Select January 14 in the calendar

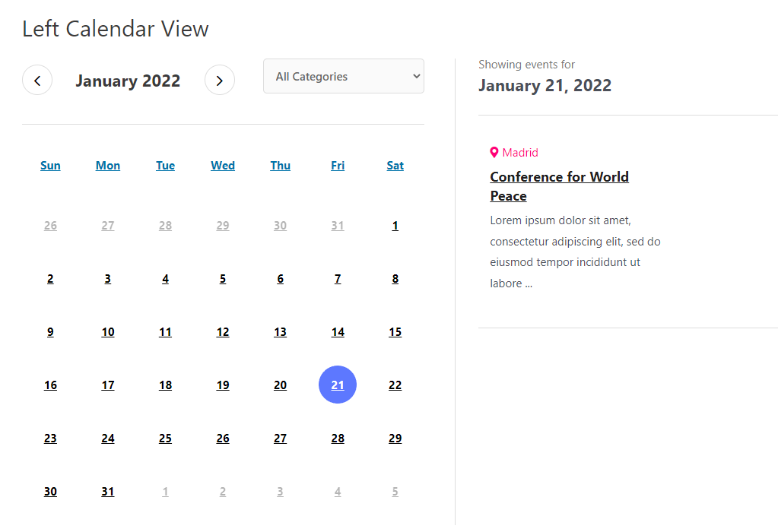point(338,332)
